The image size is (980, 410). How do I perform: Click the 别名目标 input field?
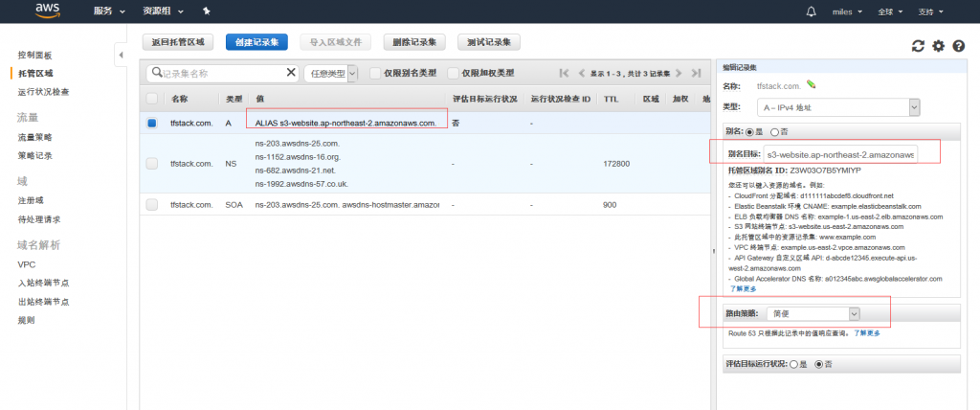tap(840, 153)
